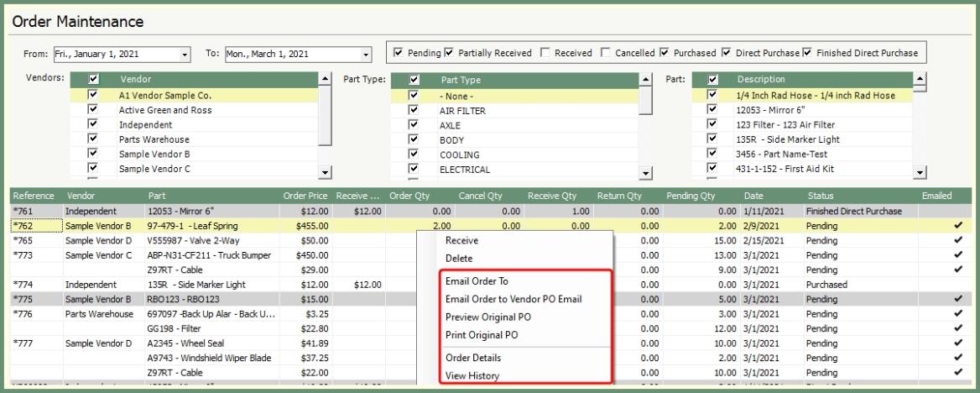The height and width of the screenshot is (393, 980).
Task: Enable the Cancelled status filter
Action: coord(606,53)
